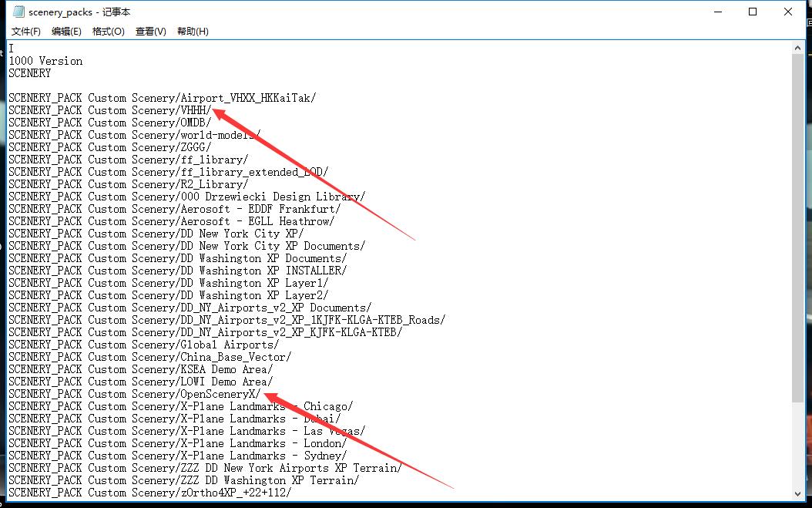
Task: Click the ZZZ DD New York Airports XP Terrain line
Action: point(206,468)
